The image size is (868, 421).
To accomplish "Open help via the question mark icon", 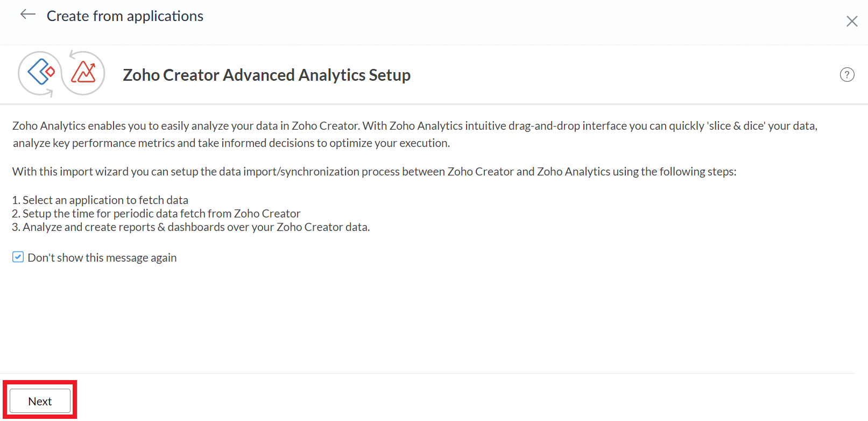I will 846,75.
